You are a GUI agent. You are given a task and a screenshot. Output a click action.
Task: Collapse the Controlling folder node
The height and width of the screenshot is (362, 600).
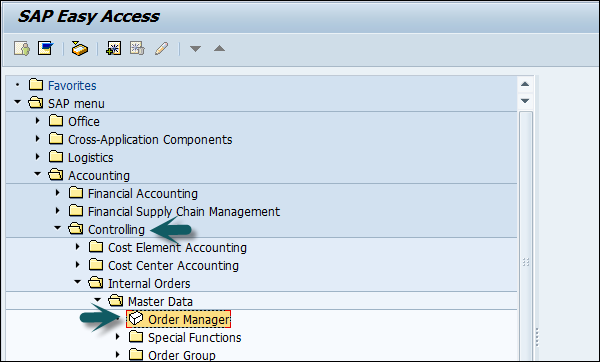(x=57, y=228)
